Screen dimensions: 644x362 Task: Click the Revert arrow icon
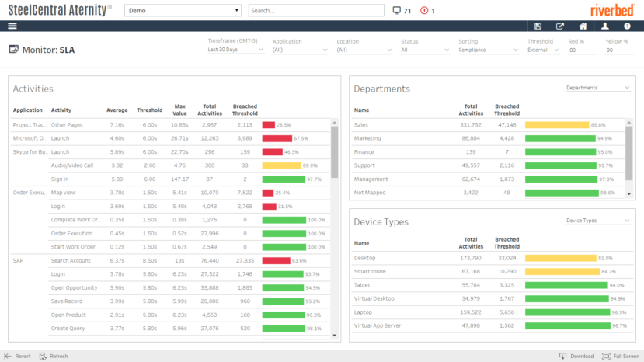pyautogui.click(x=8, y=356)
